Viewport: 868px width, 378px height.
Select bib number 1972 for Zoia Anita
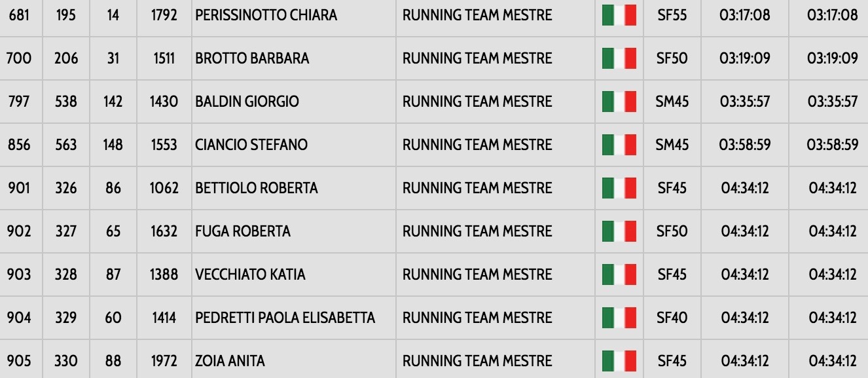pos(164,361)
